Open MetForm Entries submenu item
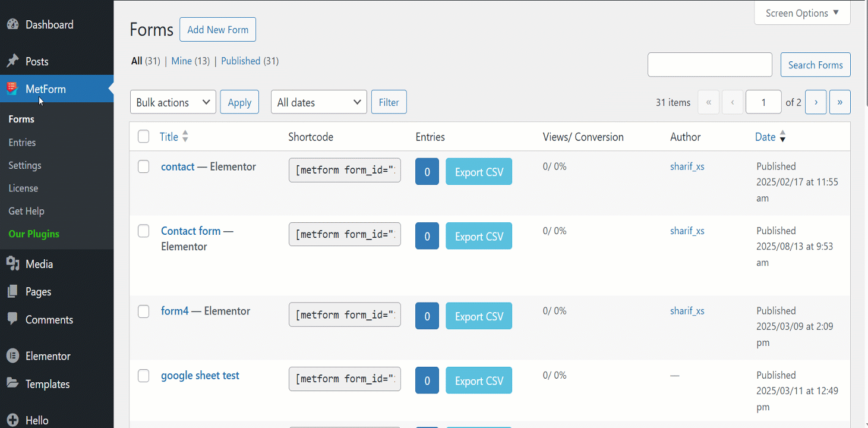The height and width of the screenshot is (428, 868). tap(22, 142)
